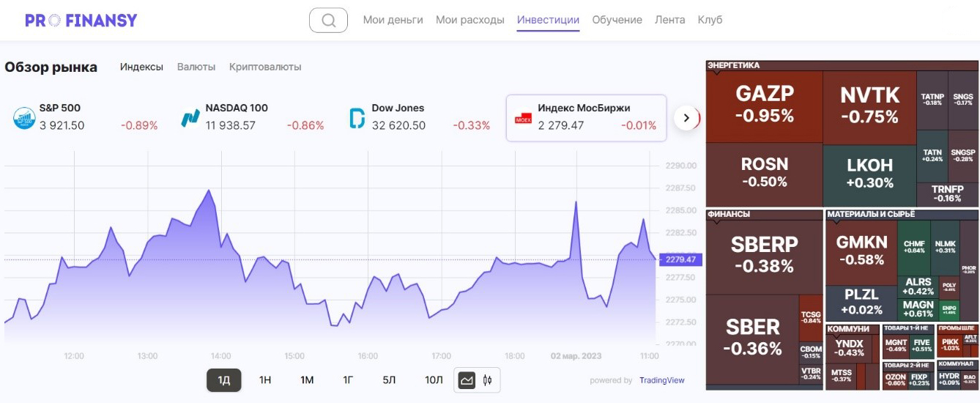Select the 1Г chart period
Image resolution: width=980 pixels, height=403 pixels.
(x=349, y=380)
